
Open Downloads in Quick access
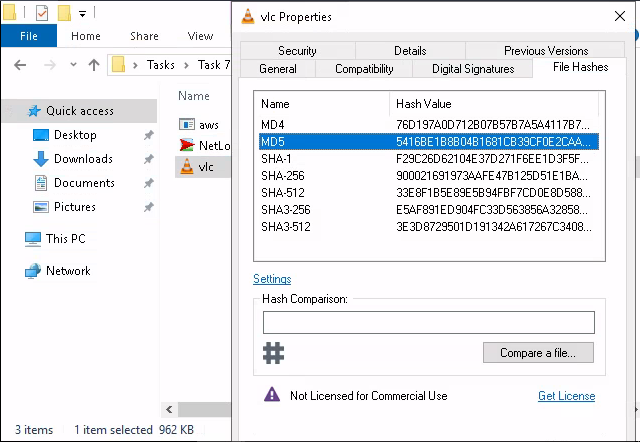pos(83,159)
